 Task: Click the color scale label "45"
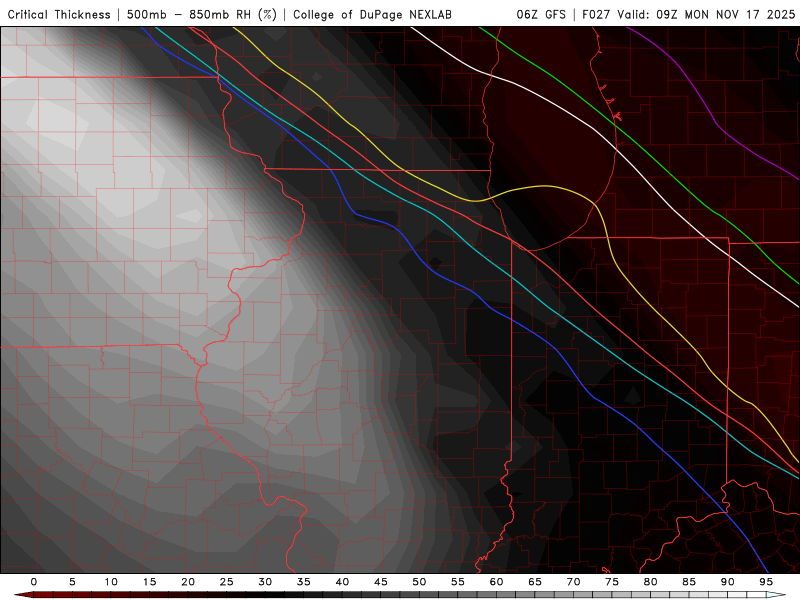click(381, 582)
